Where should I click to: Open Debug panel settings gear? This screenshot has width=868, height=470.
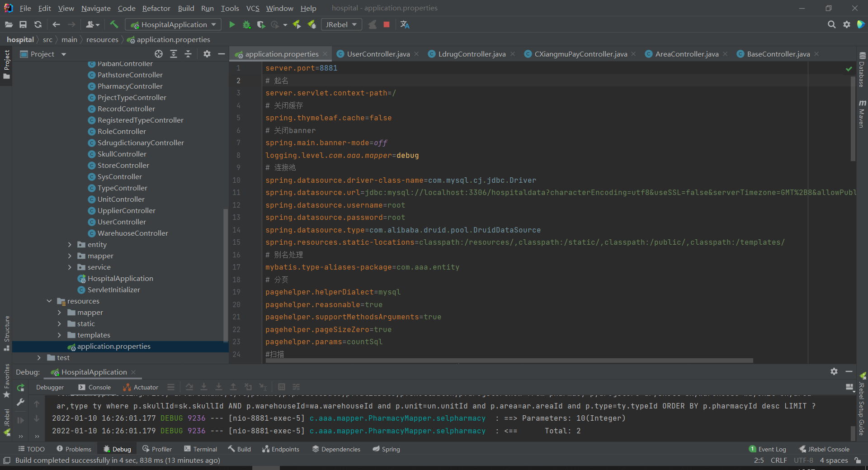pyautogui.click(x=834, y=371)
